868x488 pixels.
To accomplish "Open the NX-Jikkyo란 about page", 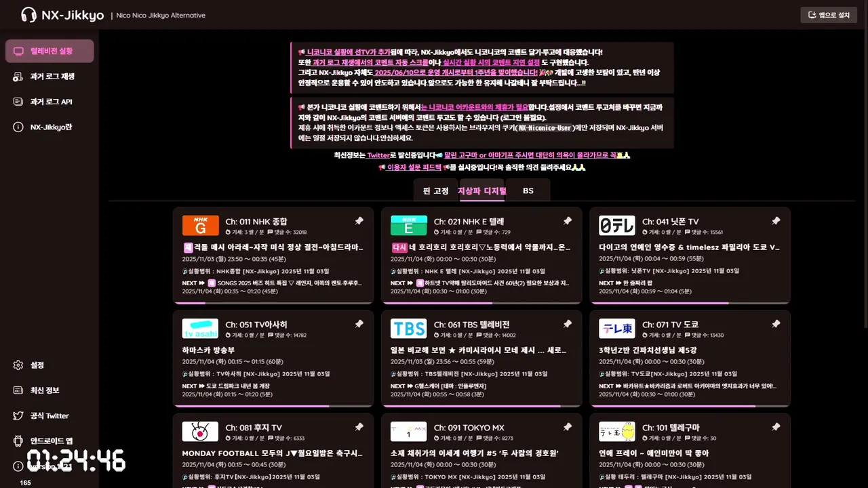I will coord(50,127).
